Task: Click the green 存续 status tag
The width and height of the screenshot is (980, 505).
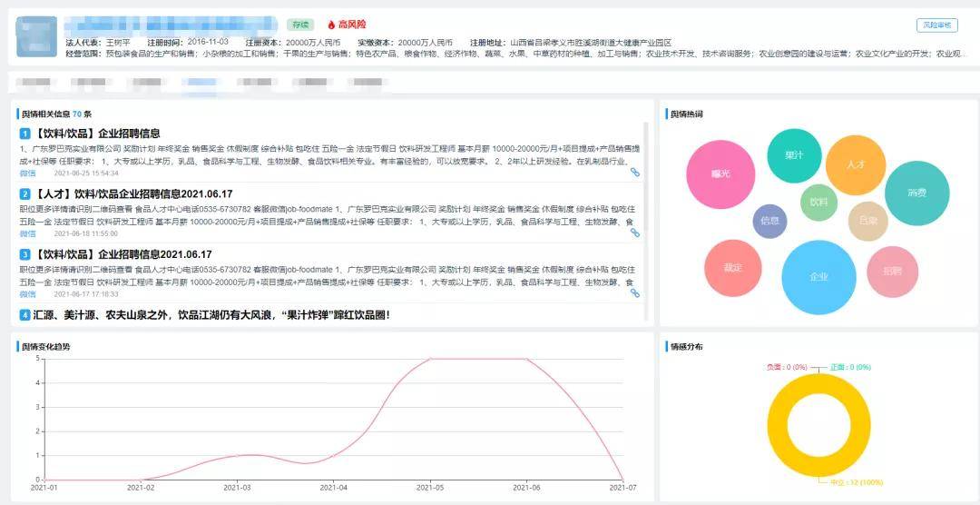Action: click(x=300, y=25)
